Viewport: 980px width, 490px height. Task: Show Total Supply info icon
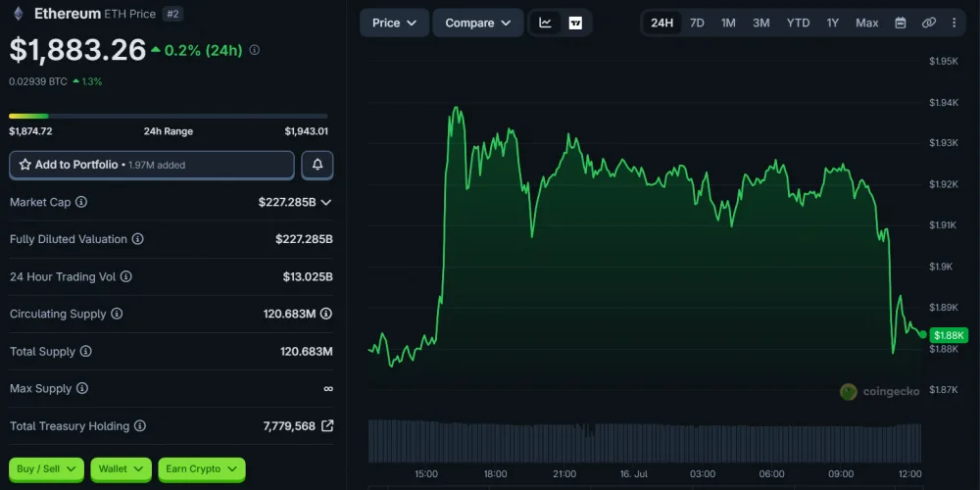coord(85,351)
